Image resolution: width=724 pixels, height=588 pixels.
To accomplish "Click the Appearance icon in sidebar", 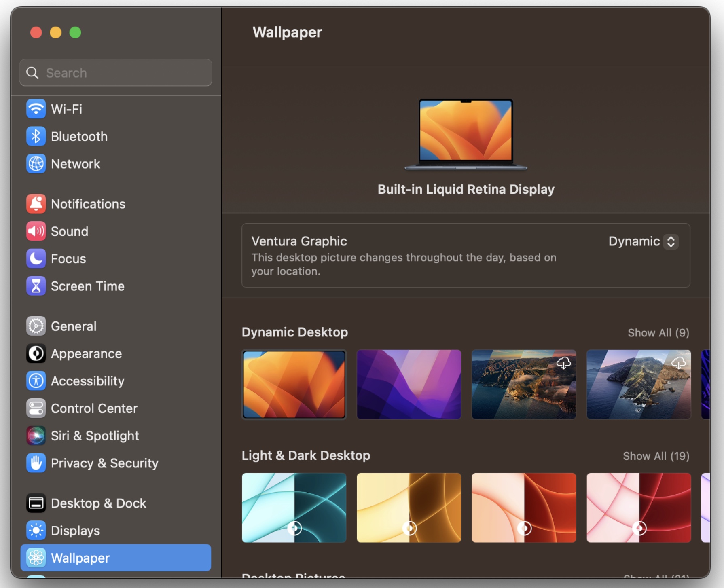I will click(36, 354).
